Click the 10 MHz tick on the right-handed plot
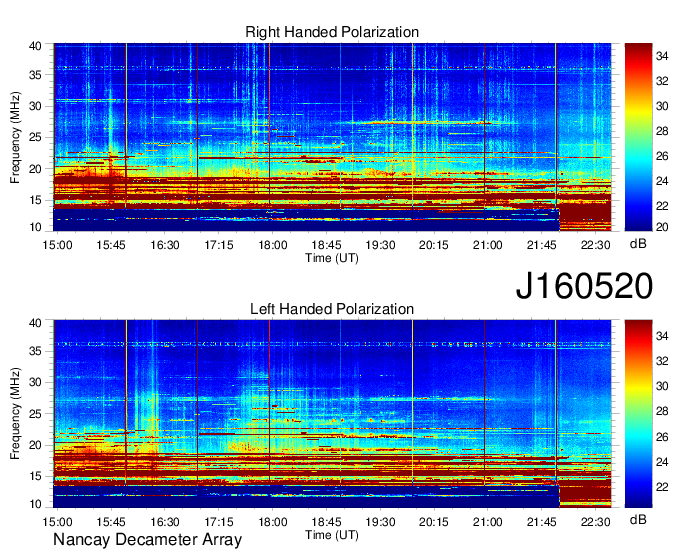680x552 pixels. [35, 227]
